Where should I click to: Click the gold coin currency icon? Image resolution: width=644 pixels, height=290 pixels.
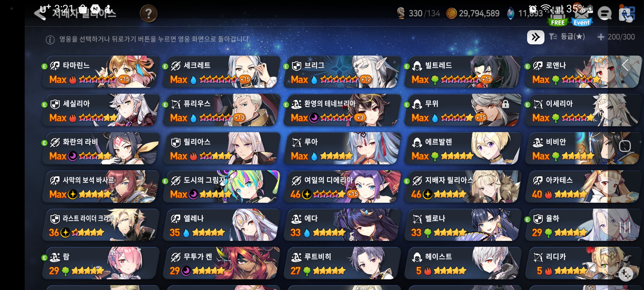tap(451, 13)
